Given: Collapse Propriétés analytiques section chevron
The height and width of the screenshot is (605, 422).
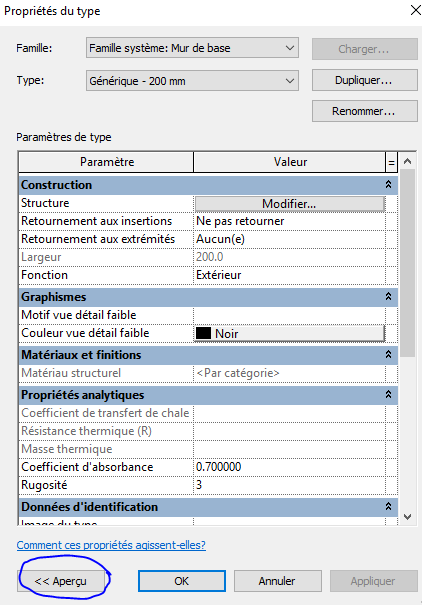Looking at the screenshot, I should tap(388, 394).
